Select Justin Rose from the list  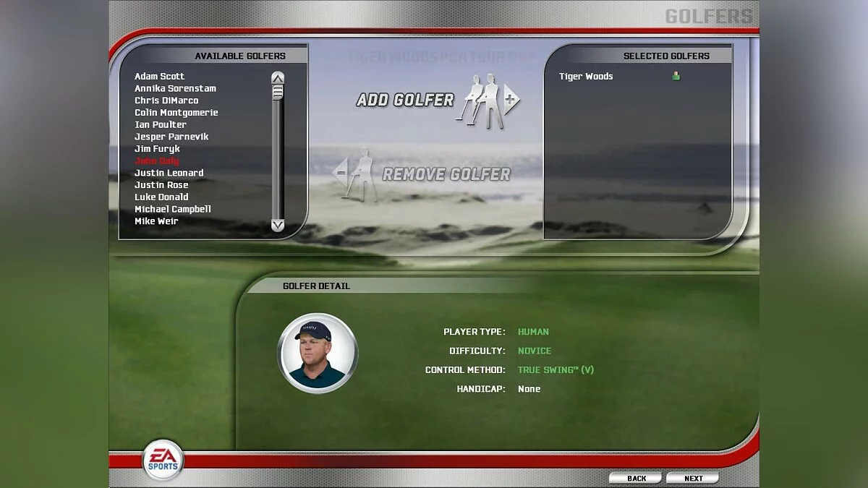pos(161,185)
